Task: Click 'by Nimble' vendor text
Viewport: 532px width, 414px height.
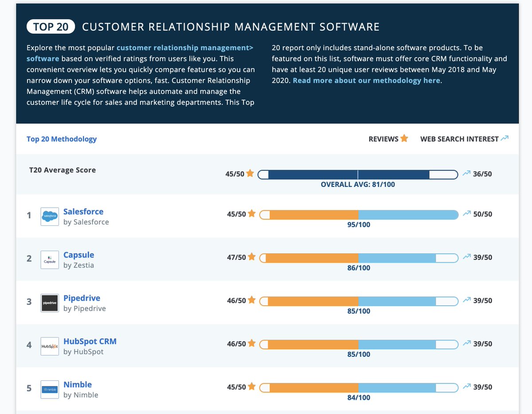Action: pos(81,395)
